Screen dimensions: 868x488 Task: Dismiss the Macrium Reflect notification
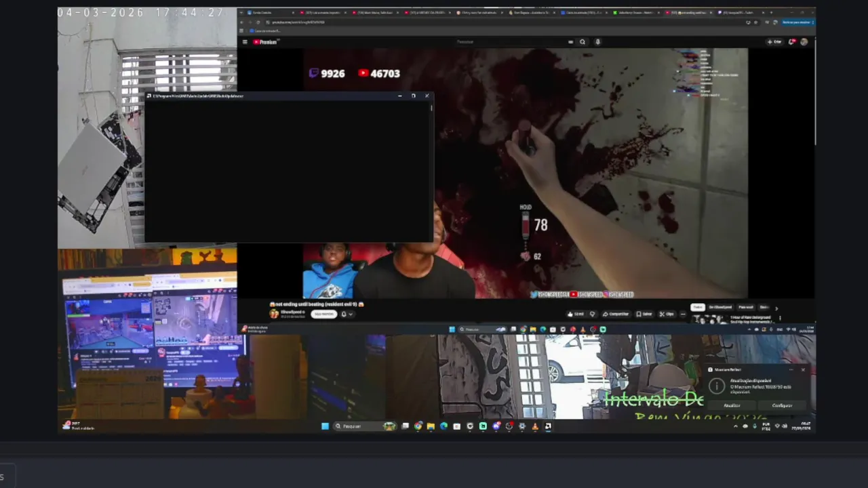click(804, 369)
